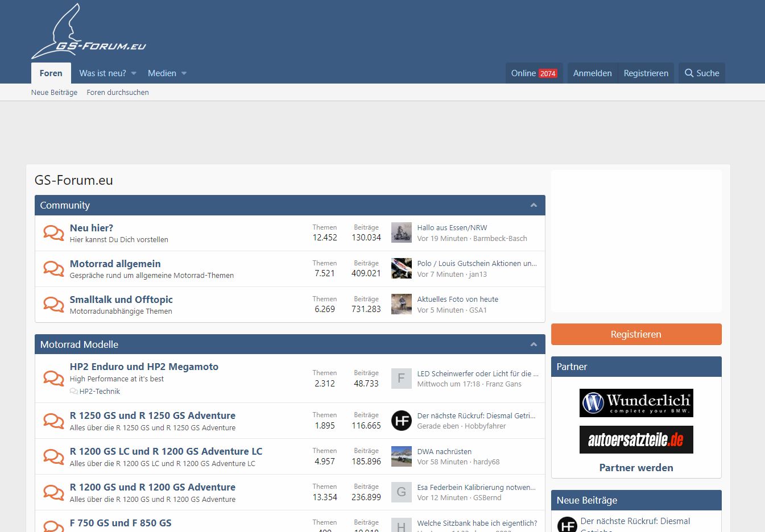The height and width of the screenshot is (532, 765).
Task: Open the Aktuelles Foto von heute thread
Action: (458, 300)
